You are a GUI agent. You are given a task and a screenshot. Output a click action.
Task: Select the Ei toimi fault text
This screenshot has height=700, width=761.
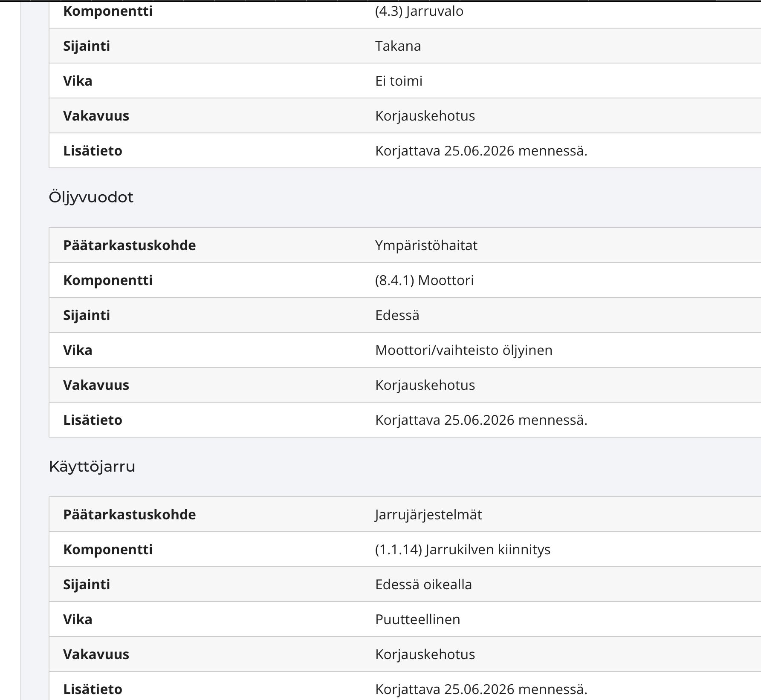(x=399, y=81)
